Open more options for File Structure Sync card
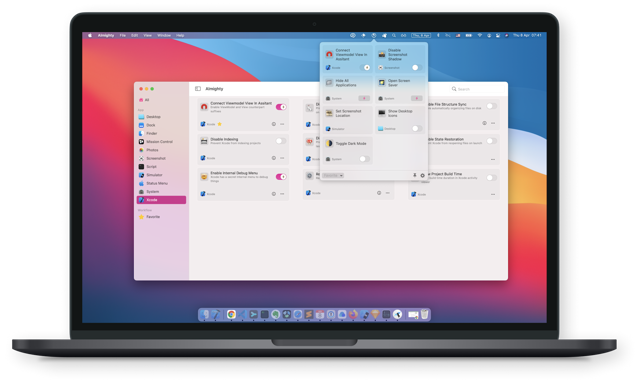 tap(493, 123)
